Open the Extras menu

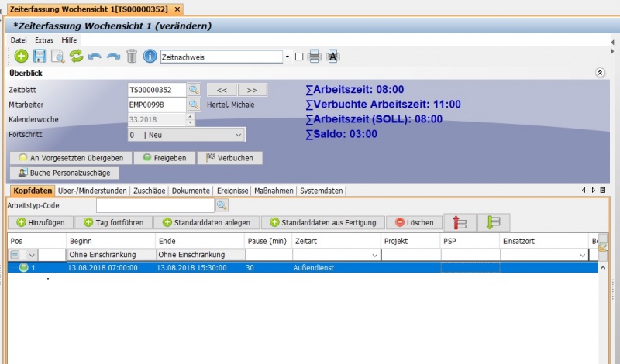pyautogui.click(x=43, y=39)
